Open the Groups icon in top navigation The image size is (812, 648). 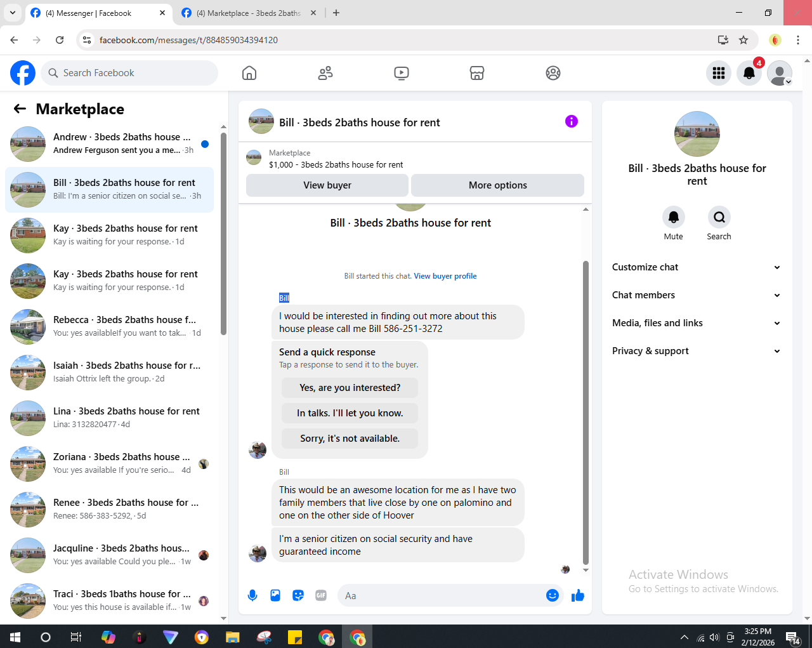(x=553, y=73)
